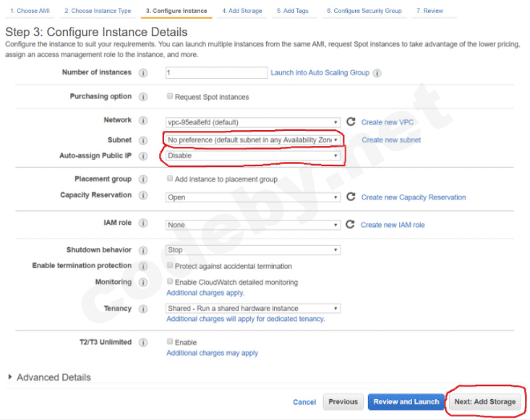Viewport: 530px width, 420px height.
Task: Open the Subnet dropdown
Action: click(x=253, y=140)
